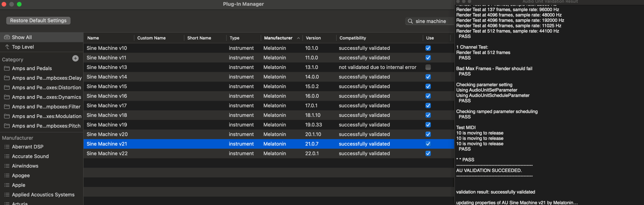Toggle the Manufacturer column sort arrow

click(x=298, y=38)
